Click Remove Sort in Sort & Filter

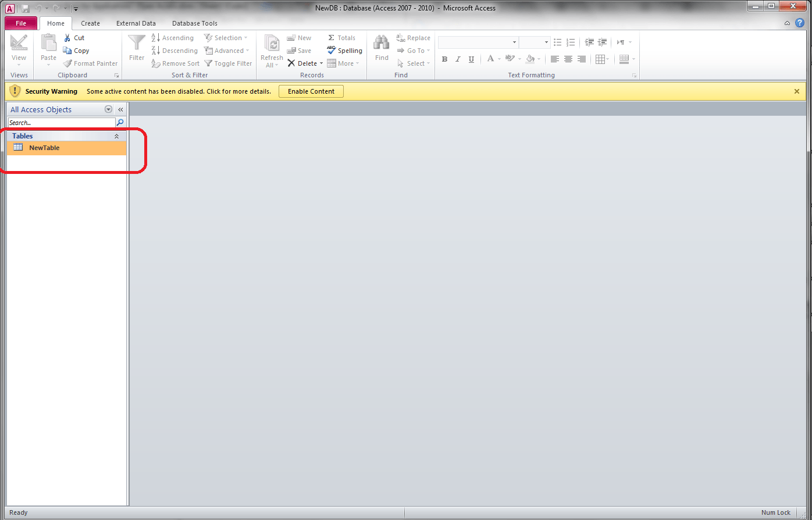(x=175, y=63)
